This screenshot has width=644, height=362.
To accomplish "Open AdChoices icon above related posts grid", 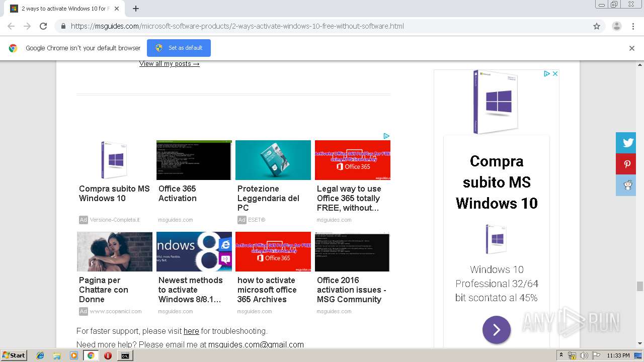I will [386, 136].
